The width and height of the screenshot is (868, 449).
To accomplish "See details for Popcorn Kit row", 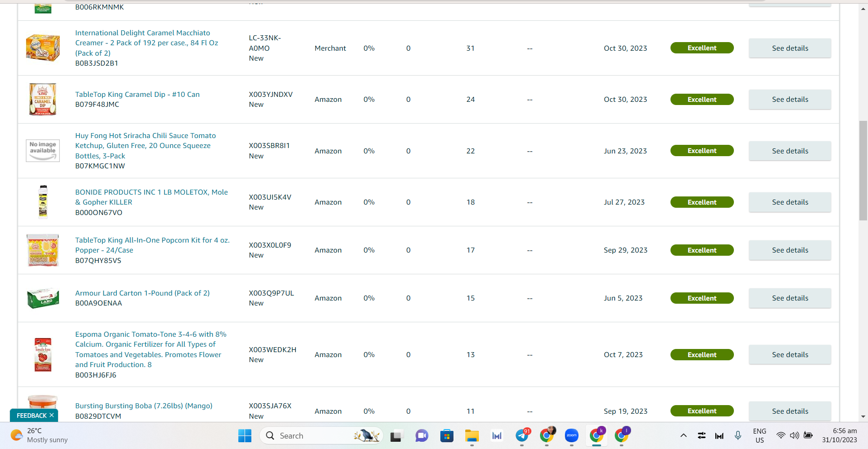I will click(x=790, y=250).
